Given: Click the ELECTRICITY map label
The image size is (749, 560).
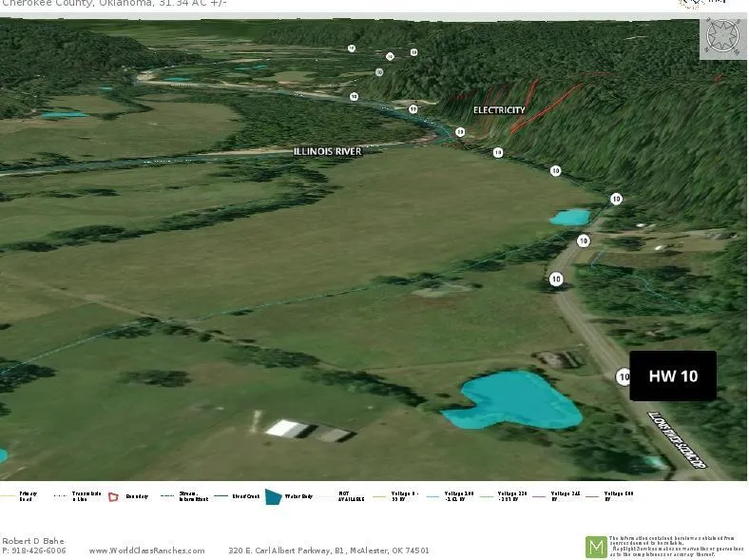Looking at the screenshot, I should pos(499,110).
